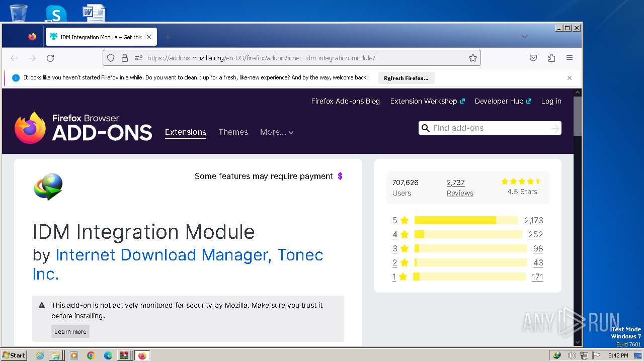Click the payment dollar sign icon
The height and width of the screenshot is (362, 644).
(340, 176)
